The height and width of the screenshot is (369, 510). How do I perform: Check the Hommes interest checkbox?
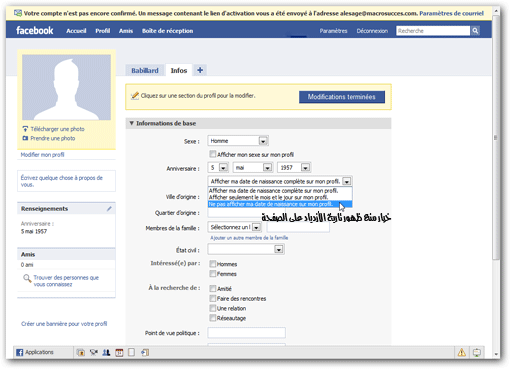click(212, 264)
